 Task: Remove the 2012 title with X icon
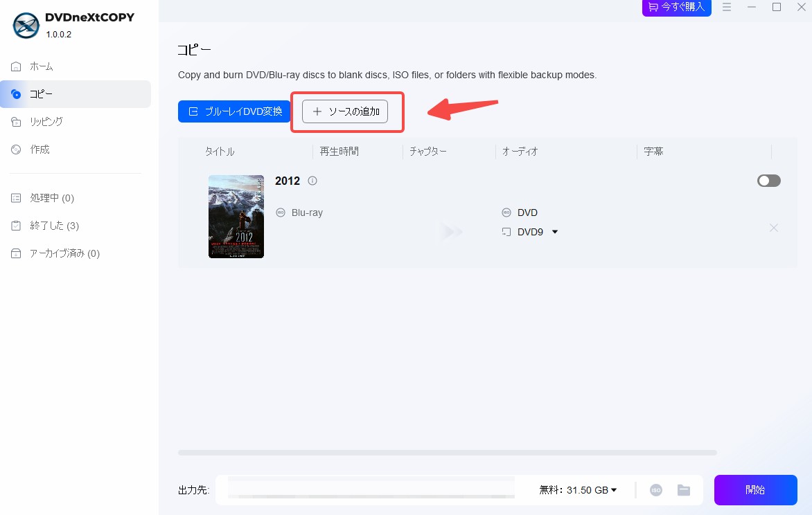pos(774,228)
